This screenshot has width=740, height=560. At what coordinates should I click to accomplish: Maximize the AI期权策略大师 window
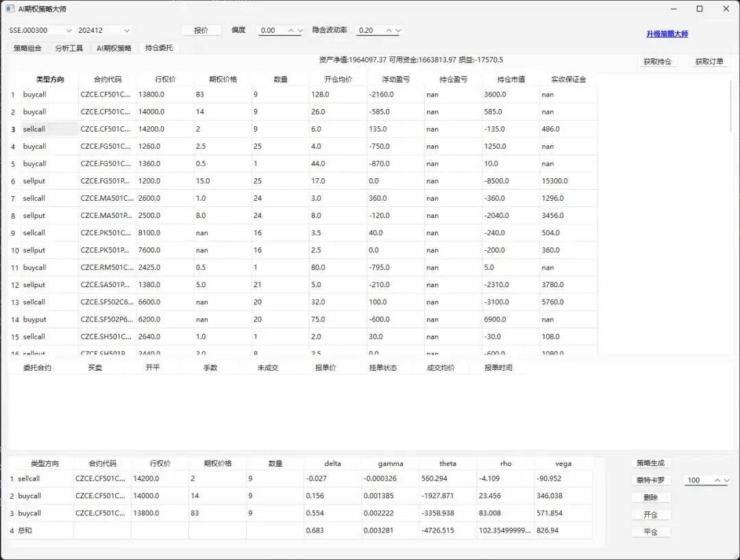[700, 8]
